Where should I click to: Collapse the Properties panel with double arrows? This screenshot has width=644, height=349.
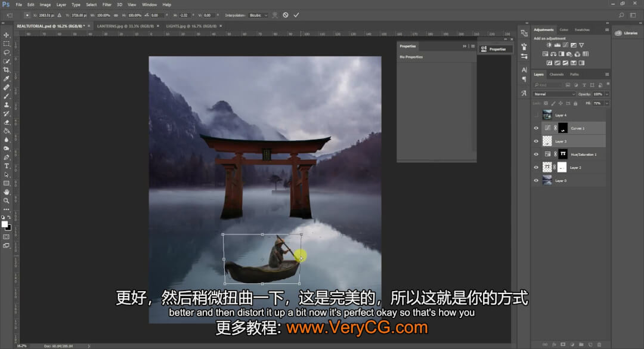465,46
